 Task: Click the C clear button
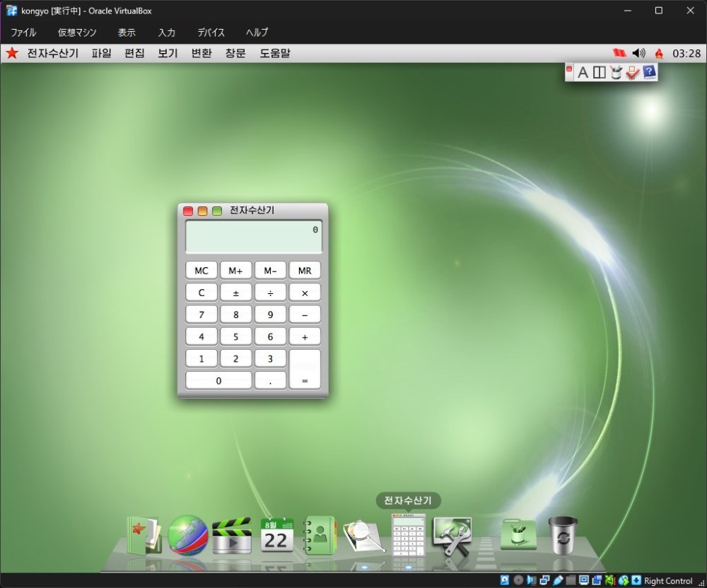(x=201, y=293)
